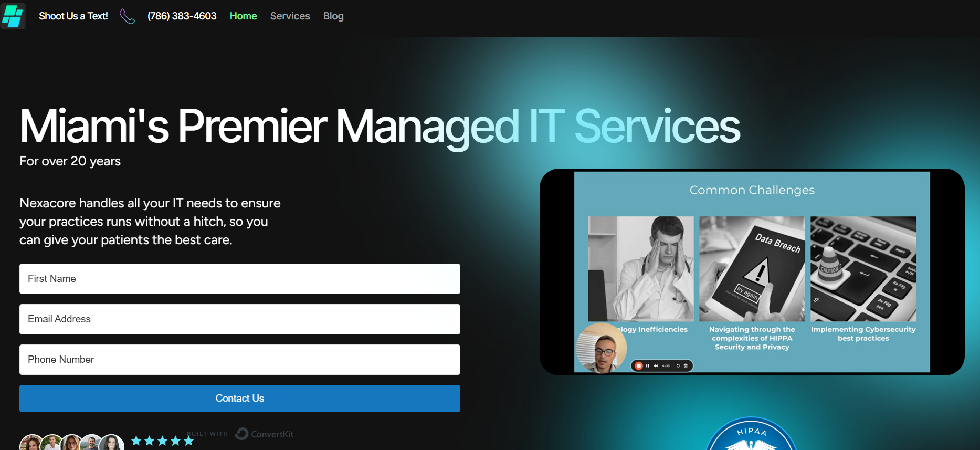Click the Data Breach image in video
Viewport: 980px width, 450px height.
[x=752, y=269]
